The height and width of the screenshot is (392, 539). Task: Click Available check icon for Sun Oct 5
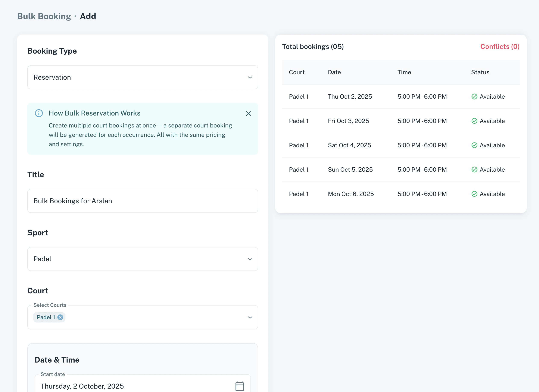[474, 170]
